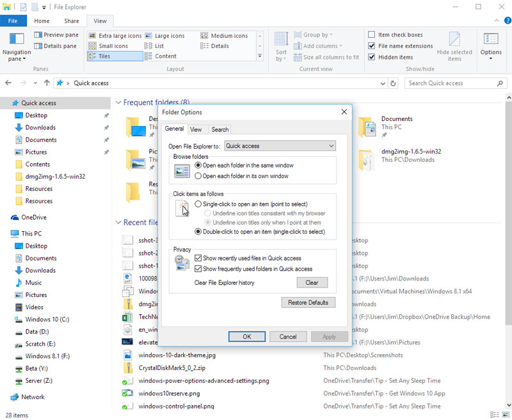Click the Cancel button
The image size is (512, 420).
tap(287, 337)
